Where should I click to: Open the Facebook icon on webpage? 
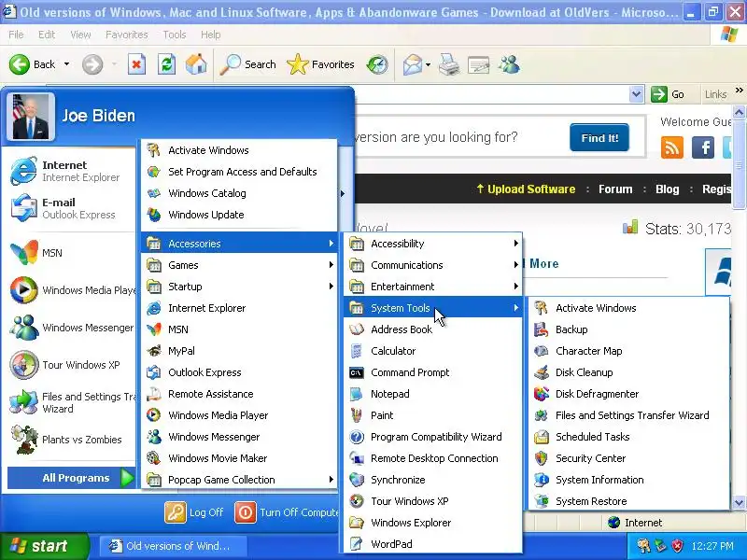703,147
